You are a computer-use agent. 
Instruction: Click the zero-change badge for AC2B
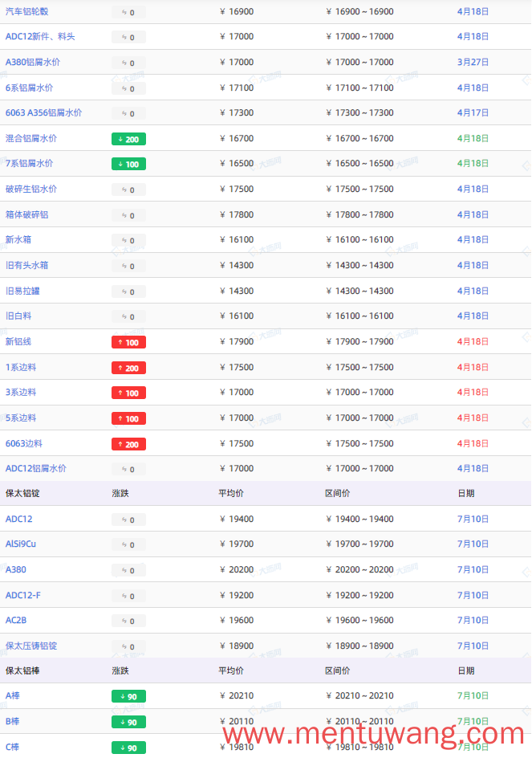pos(128,621)
